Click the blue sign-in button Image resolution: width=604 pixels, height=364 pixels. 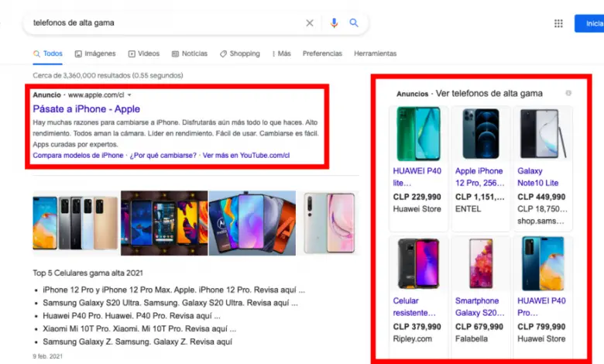point(589,23)
